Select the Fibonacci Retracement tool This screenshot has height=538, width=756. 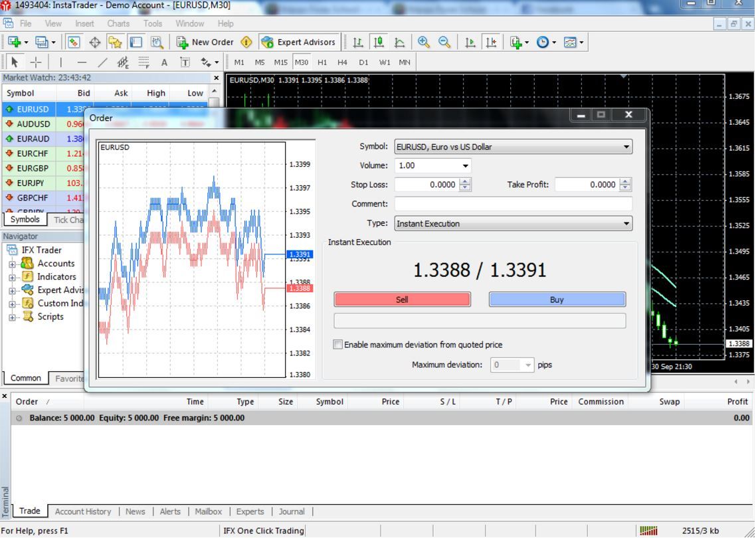143,62
